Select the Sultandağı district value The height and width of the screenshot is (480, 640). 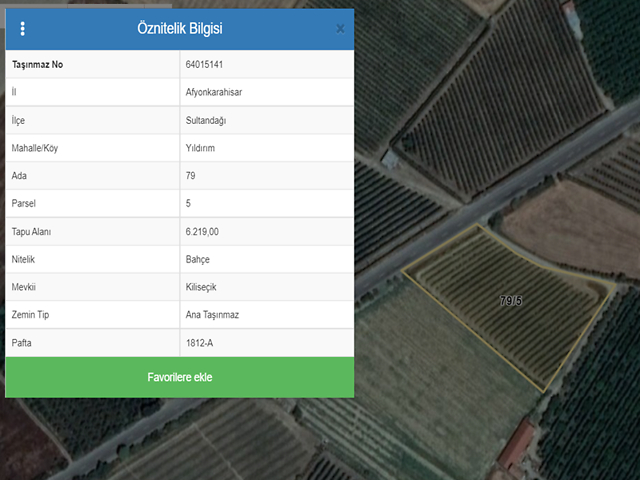[208, 120]
